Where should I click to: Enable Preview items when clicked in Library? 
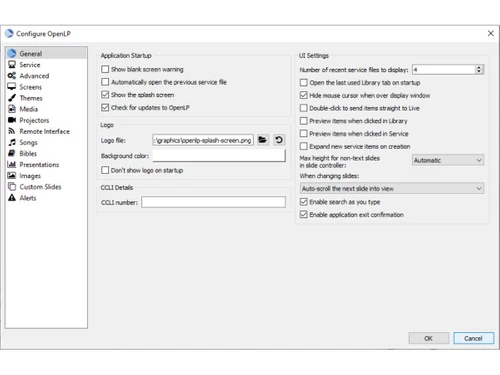304,121
